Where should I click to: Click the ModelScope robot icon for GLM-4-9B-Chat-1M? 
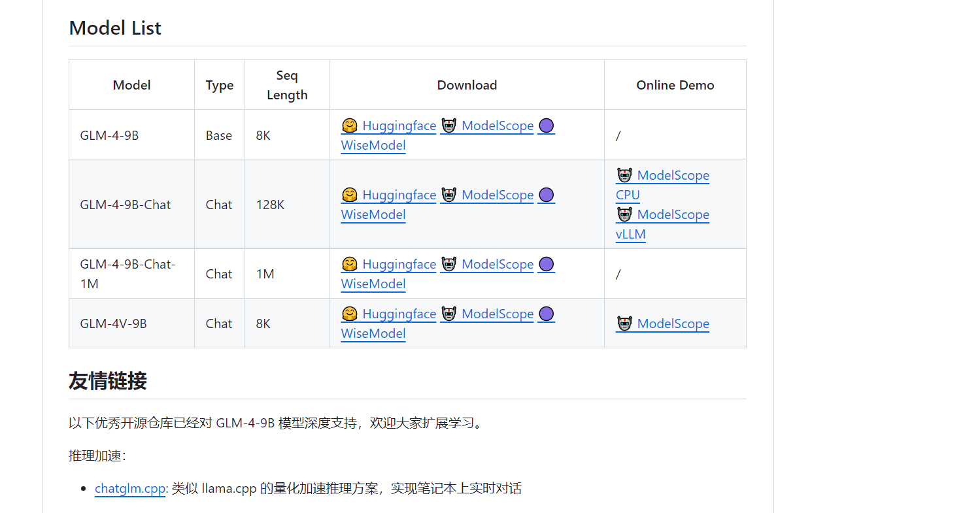[448, 264]
